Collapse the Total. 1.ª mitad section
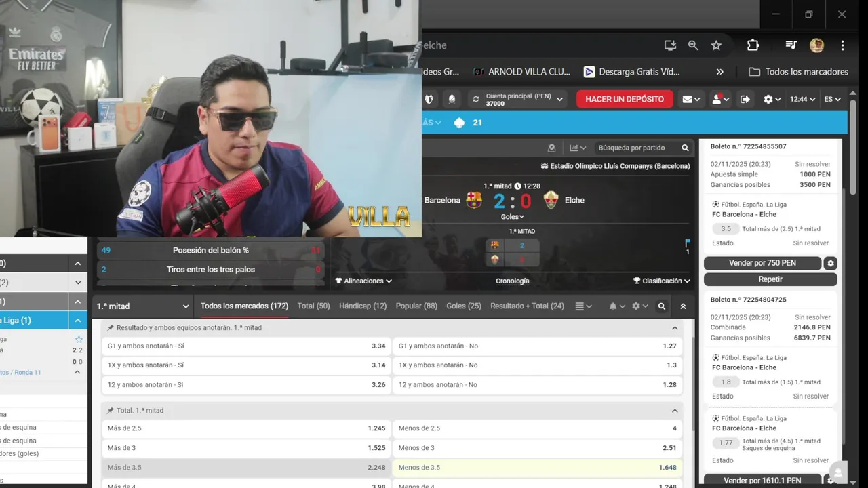The image size is (868, 488). (x=675, y=411)
